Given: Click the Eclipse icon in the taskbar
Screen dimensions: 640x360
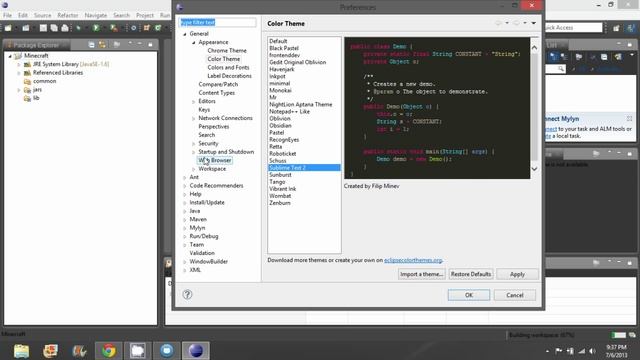Looking at the screenshot, I should click(196, 351).
